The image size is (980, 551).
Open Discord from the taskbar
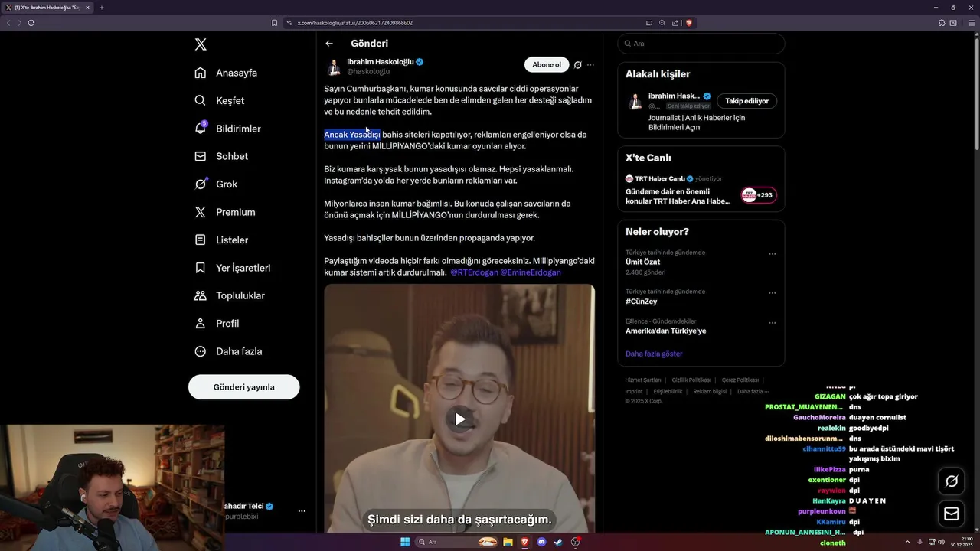(x=542, y=542)
